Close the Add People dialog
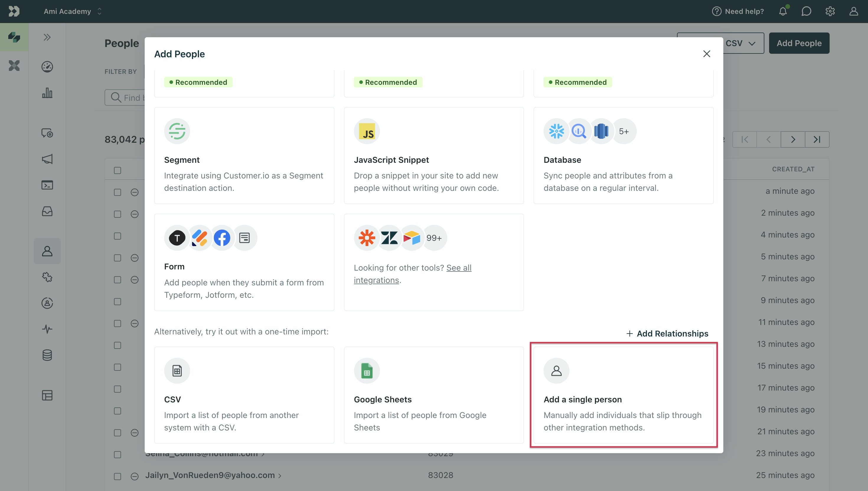This screenshot has width=868, height=491. click(x=707, y=53)
